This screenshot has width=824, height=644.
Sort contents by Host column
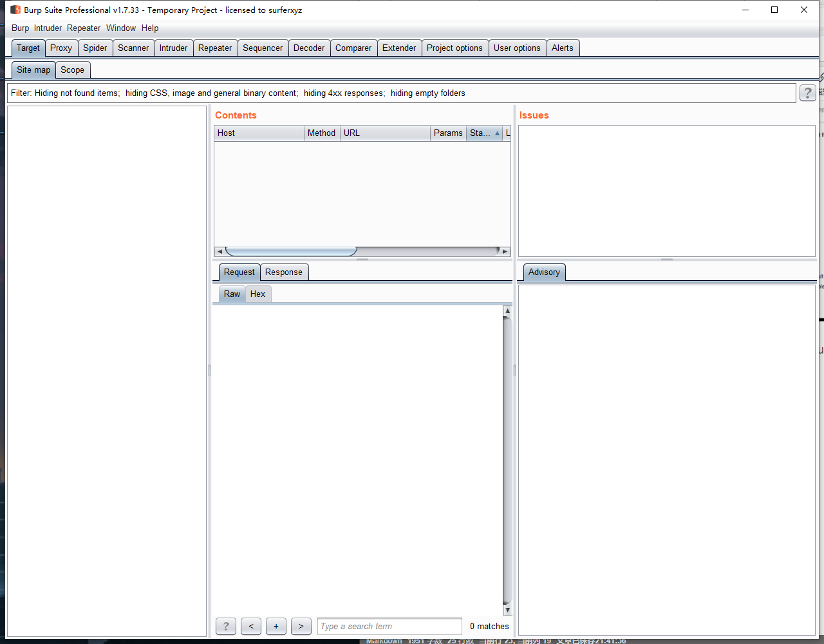click(259, 133)
